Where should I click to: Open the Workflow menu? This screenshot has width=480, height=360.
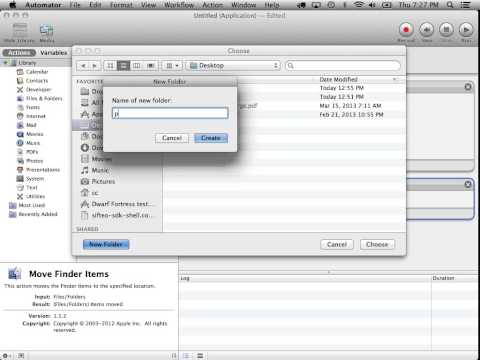[x=179, y=5]
